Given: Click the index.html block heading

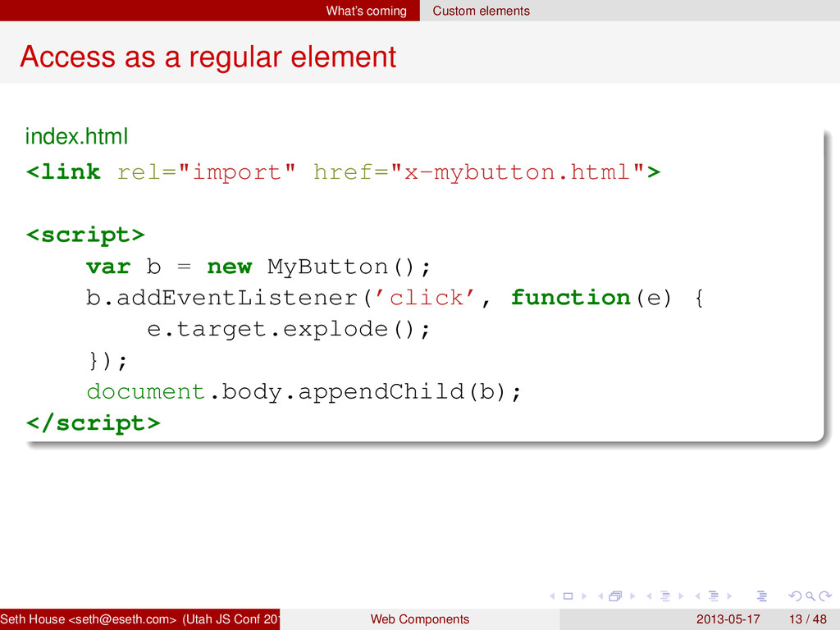Looking at the screenshot, I should click(x=76, y=137).
